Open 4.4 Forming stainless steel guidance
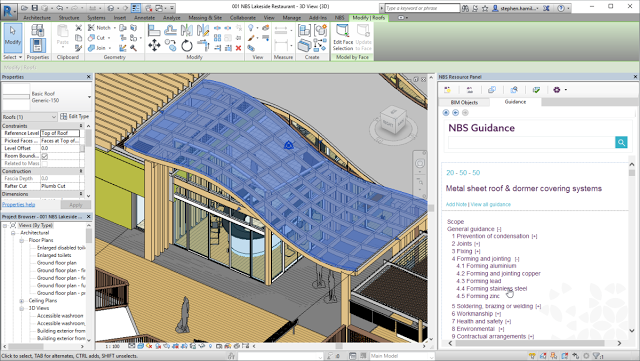This screenshot has width=640, height=361. coord(491,289)
